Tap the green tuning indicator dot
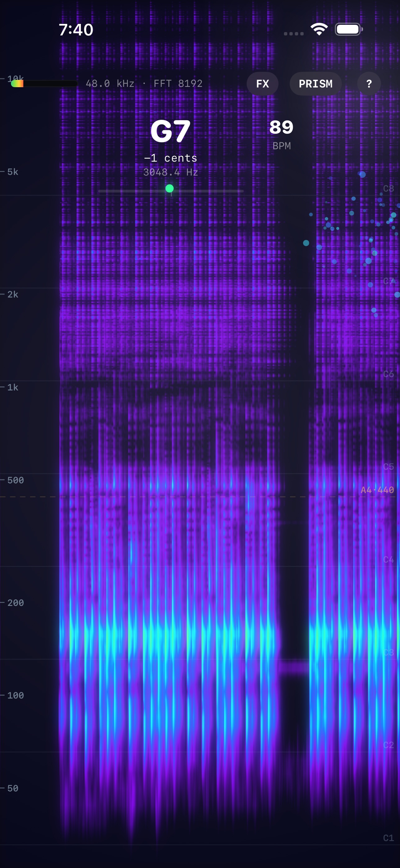Viewport: 400px width, 868px height. (170, 188)
